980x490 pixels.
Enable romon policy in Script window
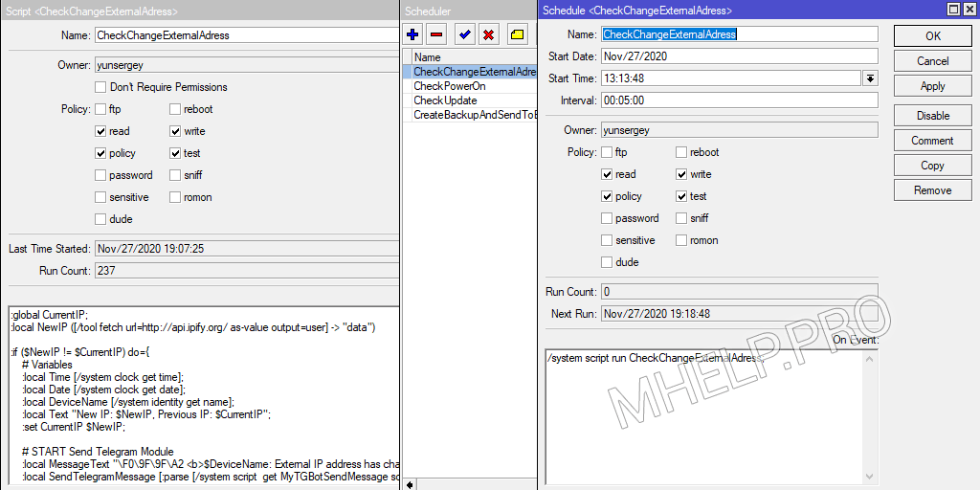[x=175, y=197]
